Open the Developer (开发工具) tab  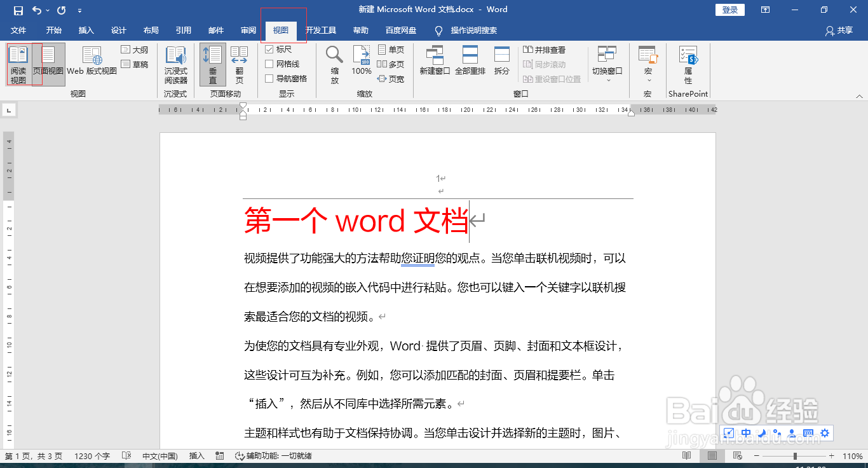(321, 31)
